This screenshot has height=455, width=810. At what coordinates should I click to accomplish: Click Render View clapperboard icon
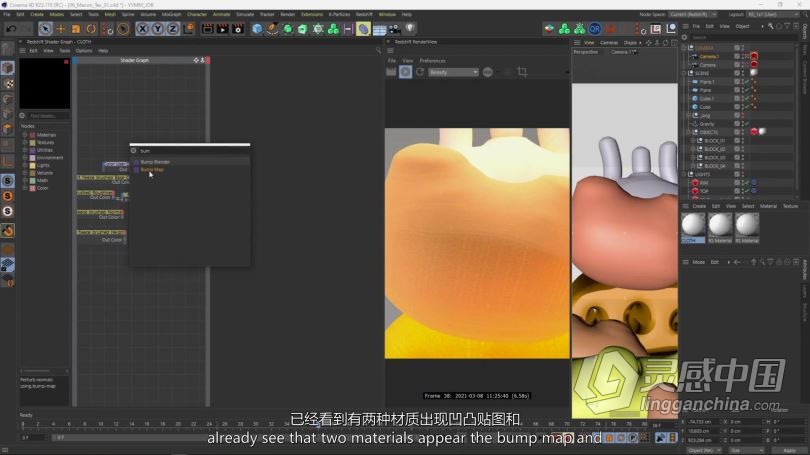pyautogui.click(x=207, y=29)
